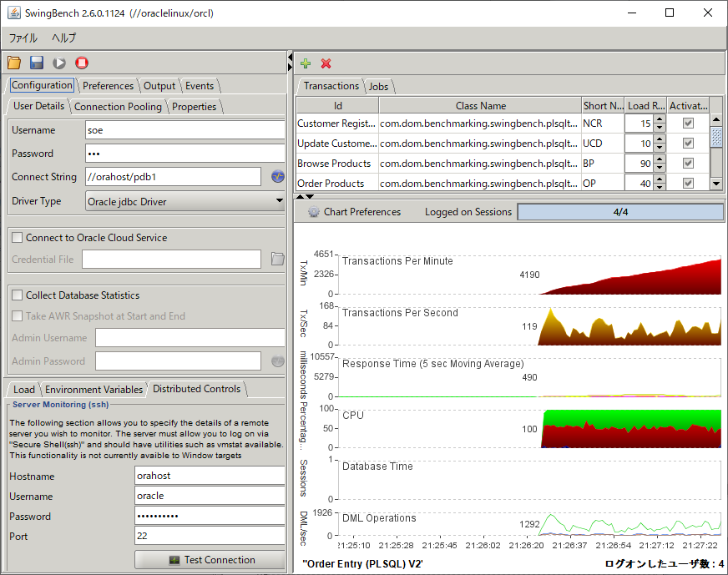728x575 pixels.
Task: Click ssh Password field
Action: (210, 516)
